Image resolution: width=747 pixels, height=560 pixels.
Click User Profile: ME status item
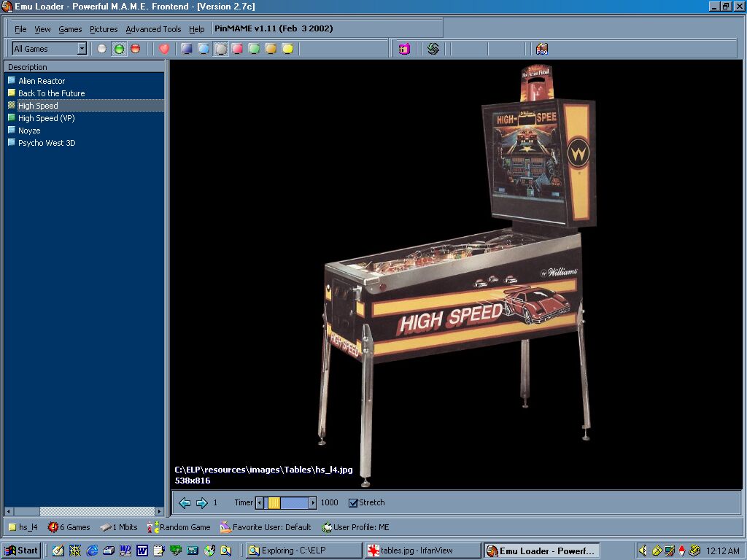[x=355, y=527]
